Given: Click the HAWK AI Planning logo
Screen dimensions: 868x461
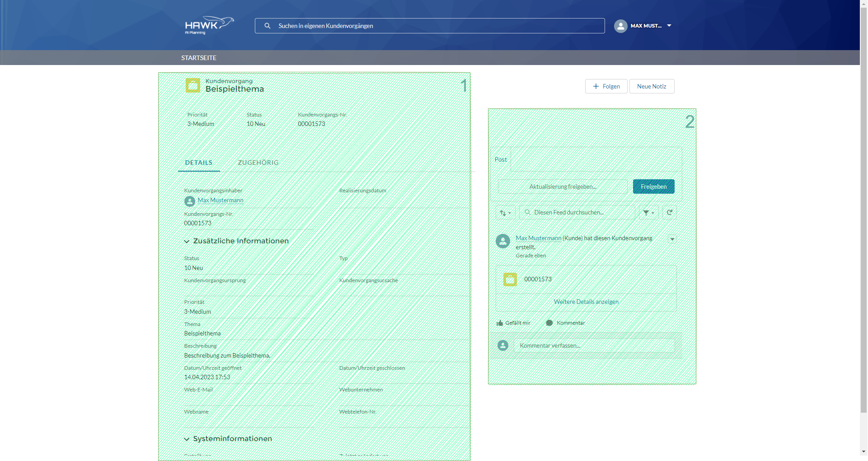Looking at the screenshot, I should pyautogui.click(x=209, y=25).
